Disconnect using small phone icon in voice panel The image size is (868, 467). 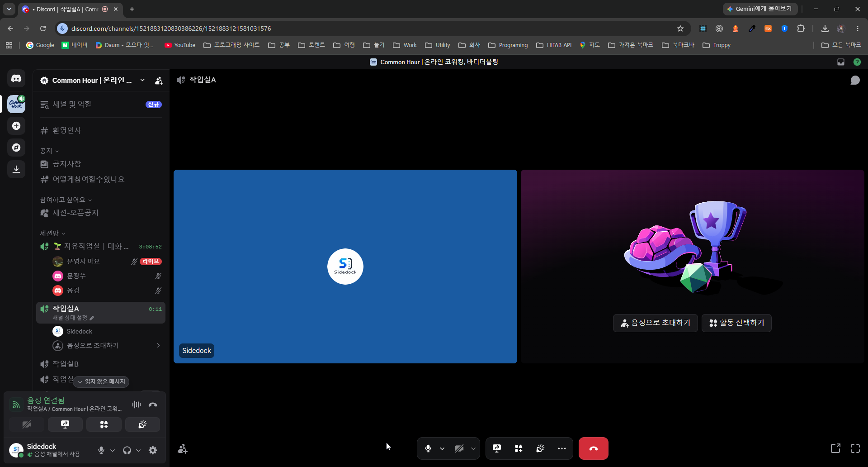(153, 405)
